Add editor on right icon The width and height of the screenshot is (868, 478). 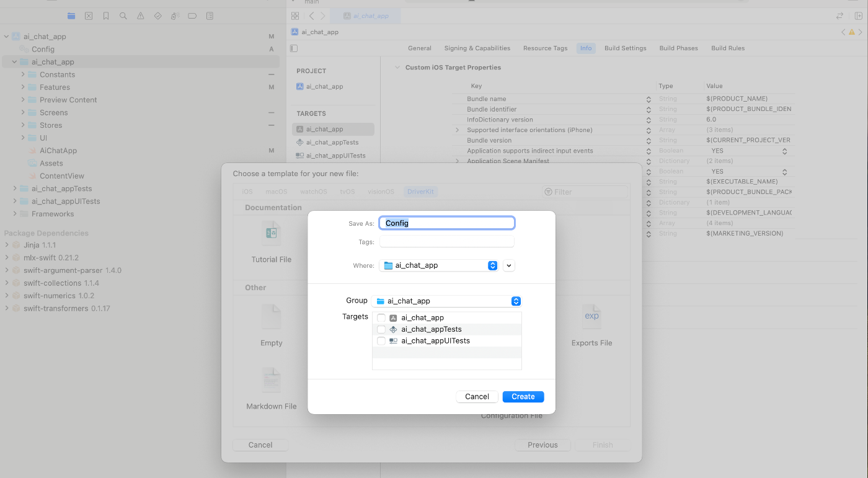pyautogui.click(x=857, y=16)
